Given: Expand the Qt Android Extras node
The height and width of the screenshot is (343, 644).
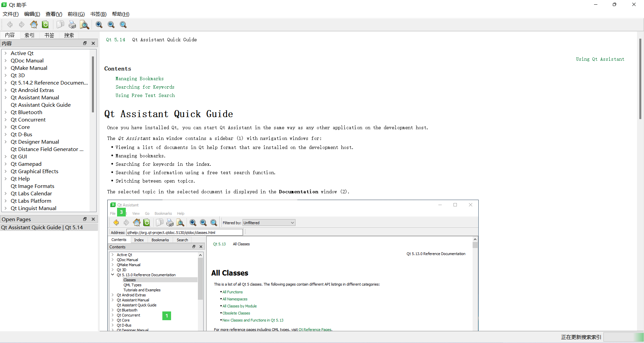Looking at the screenshot, I should [6, 90].
